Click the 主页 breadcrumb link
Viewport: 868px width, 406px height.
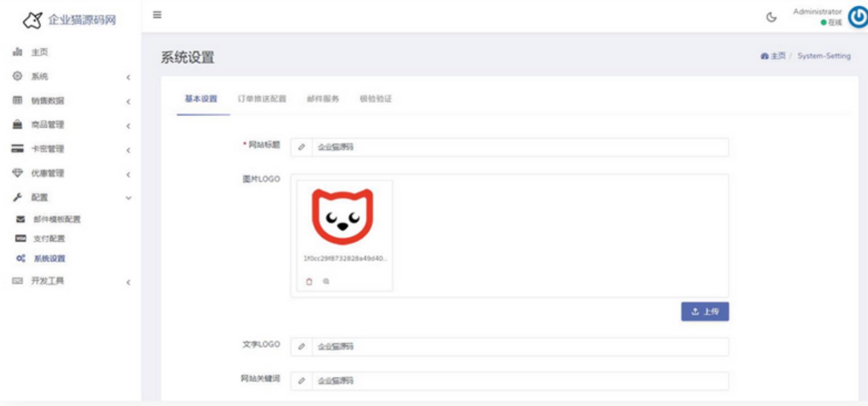pyautogui.click(x=773, y=56)
